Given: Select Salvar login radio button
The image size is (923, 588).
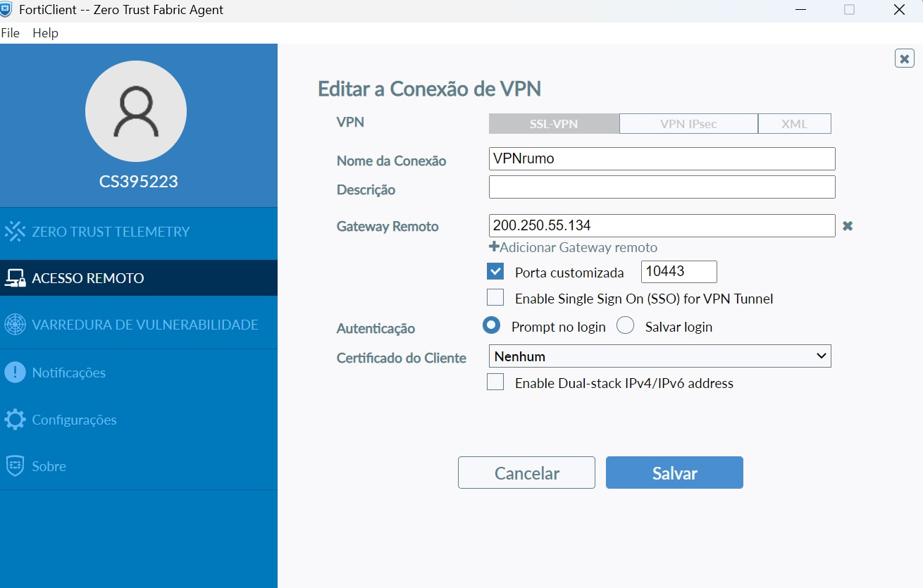Looking at the screenshot, I should 625,325.
